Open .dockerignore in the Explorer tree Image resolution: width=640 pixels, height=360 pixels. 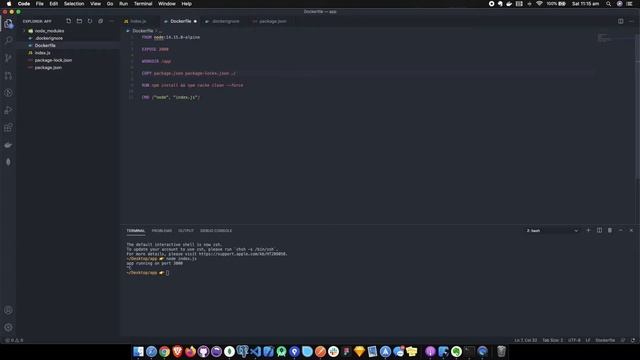[49, 38]
